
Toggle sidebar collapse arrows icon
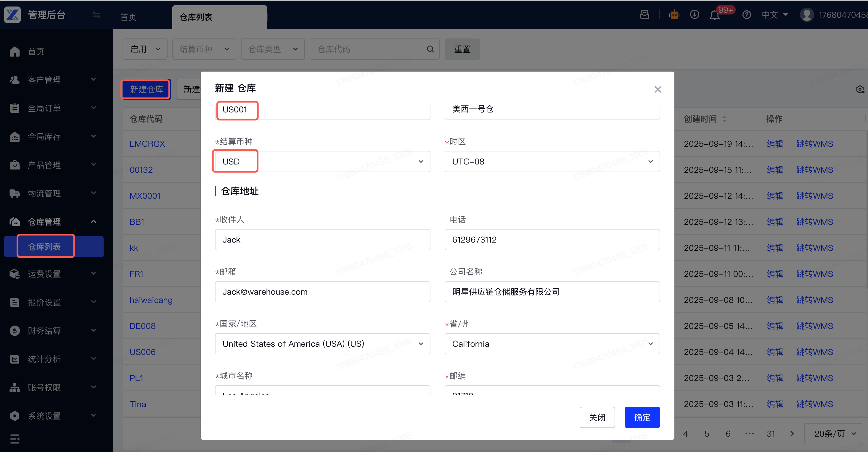coord(97,15)
